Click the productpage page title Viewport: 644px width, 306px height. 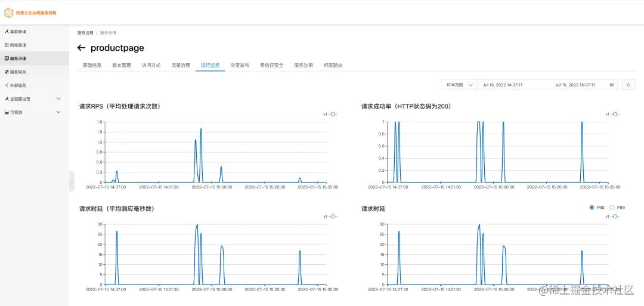pyautogui.click(x=117, y=48)
